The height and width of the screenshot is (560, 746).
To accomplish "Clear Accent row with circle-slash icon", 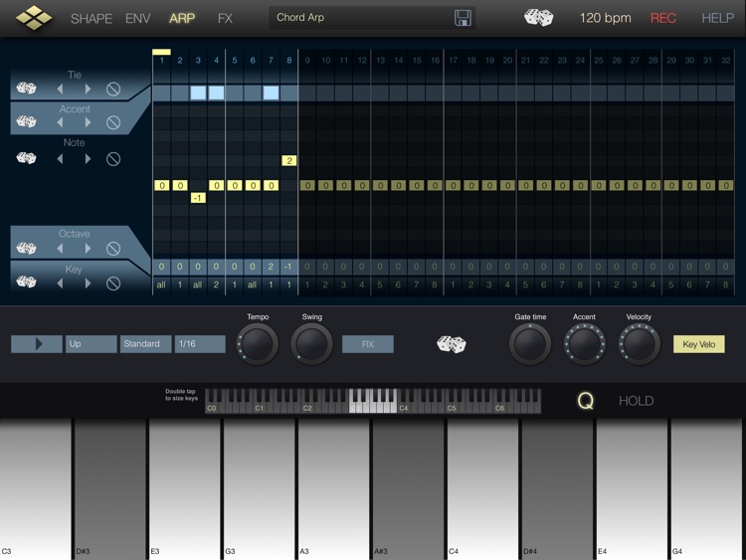I will (113, 122).
